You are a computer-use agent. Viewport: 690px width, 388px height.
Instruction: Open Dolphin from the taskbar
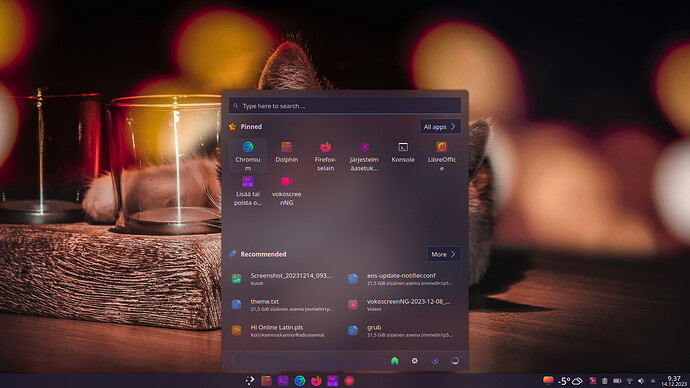tap(266, 381)
